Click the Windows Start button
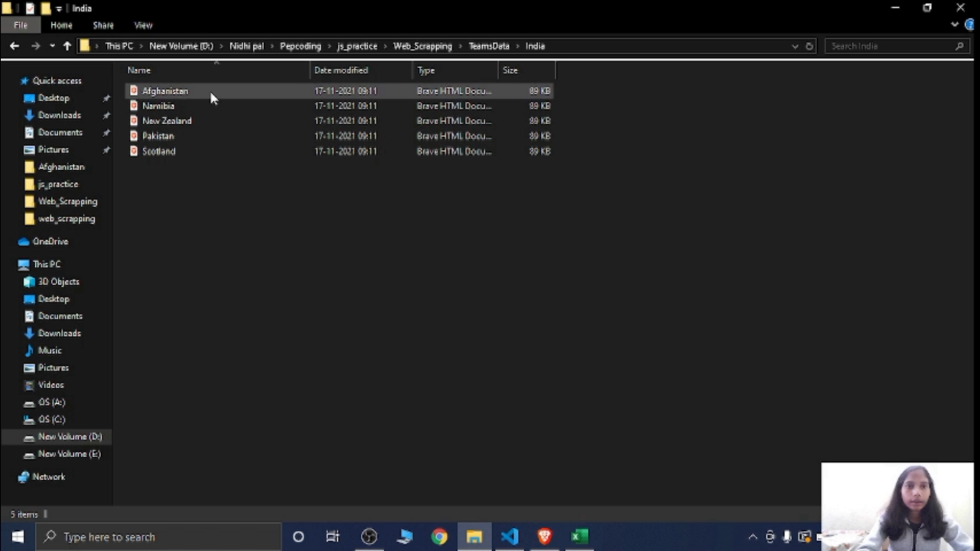 tap(18, 537)
